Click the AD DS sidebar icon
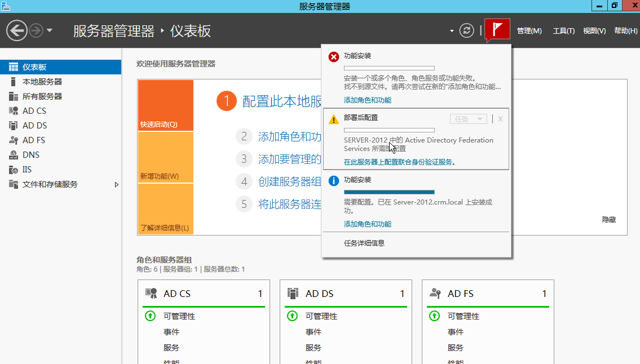This screenshot has height=364, width=640. coord(14,126)
